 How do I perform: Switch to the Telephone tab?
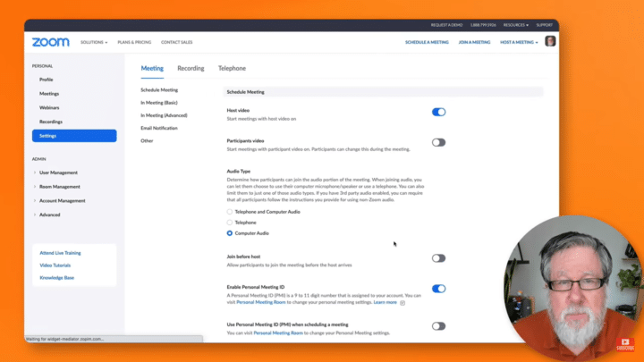pyautogui.click(x=232, y=69)
